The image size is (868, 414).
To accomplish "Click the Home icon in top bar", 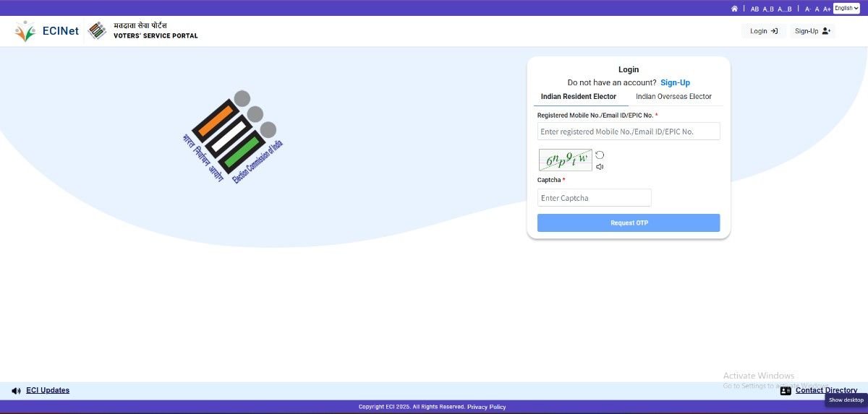I will [x=734, y=9].
